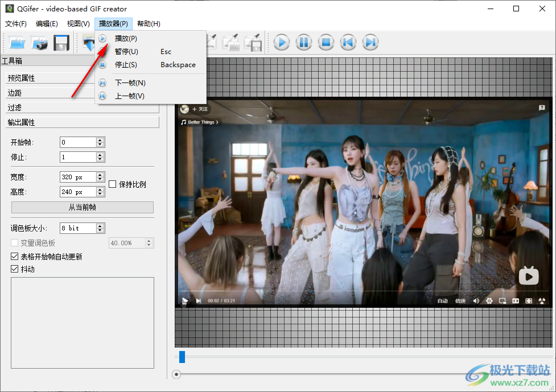Screen dimensions: 556x392
Task: Click the brush icon with grid sheet
Action: point(230,43)
